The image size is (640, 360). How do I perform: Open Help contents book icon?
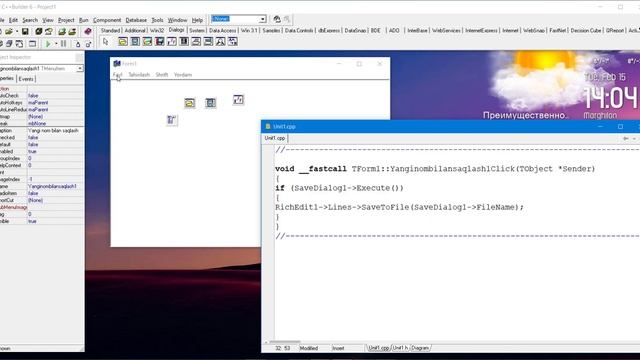tap(88, 31)
